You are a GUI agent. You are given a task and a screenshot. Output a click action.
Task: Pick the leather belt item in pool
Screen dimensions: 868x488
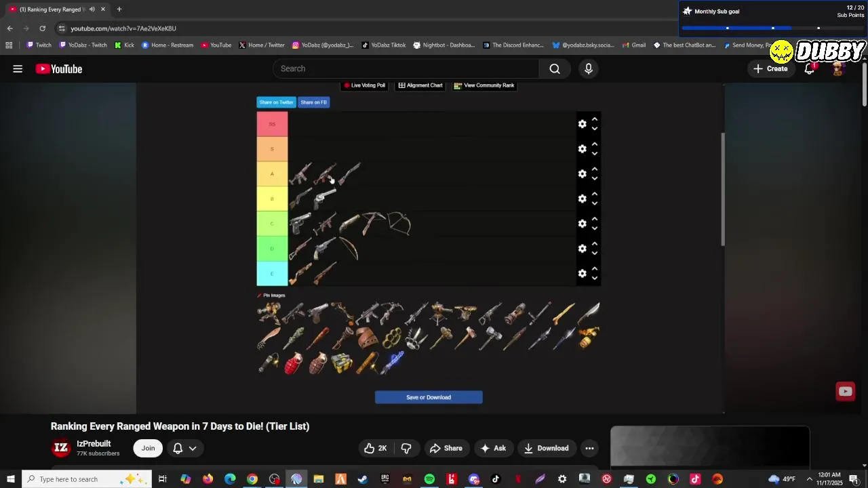[x=367, y=338]
